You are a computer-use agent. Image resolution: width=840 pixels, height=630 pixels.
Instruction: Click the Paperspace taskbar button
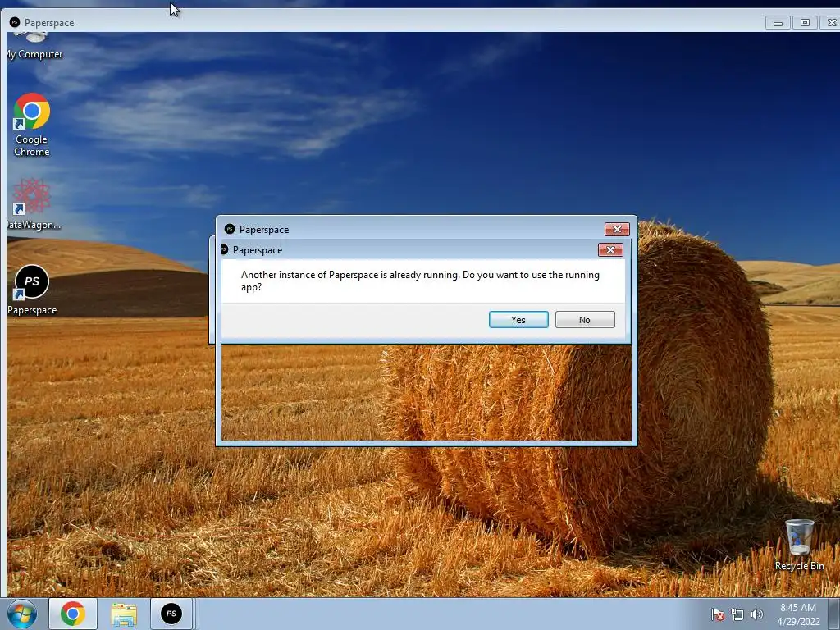(x=171, y=614)
